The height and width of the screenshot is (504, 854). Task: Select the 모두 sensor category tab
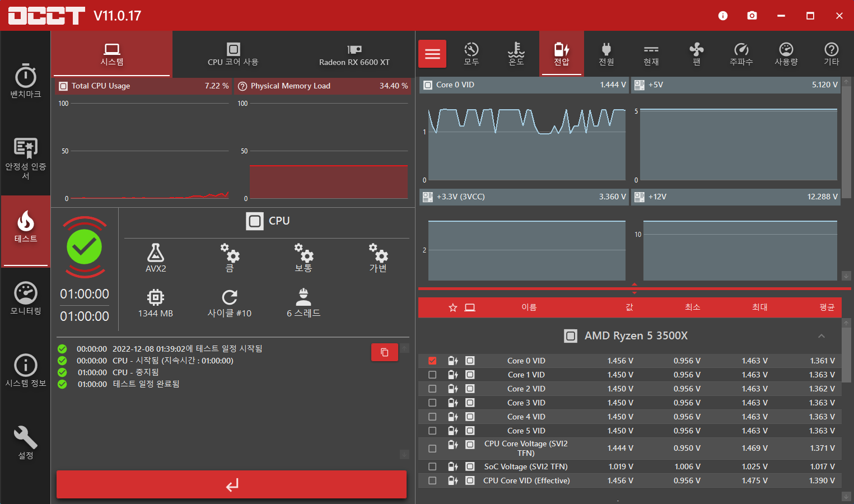[472, 54]
